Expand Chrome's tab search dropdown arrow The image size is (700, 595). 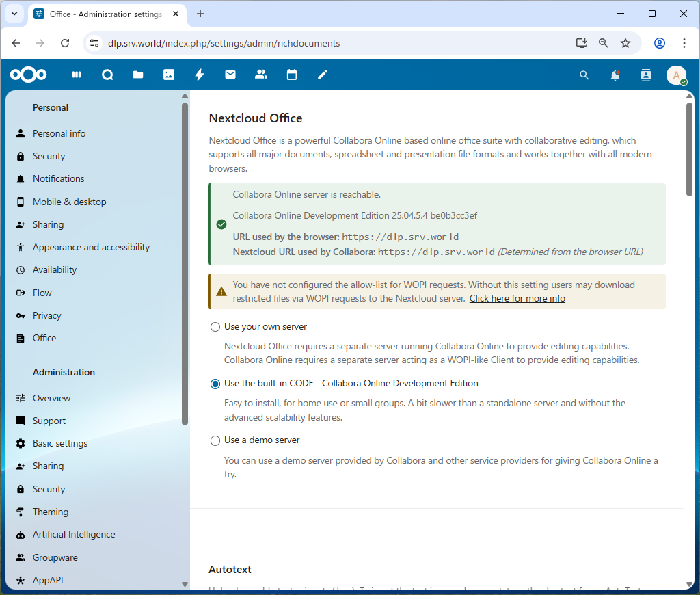[14, 14]
